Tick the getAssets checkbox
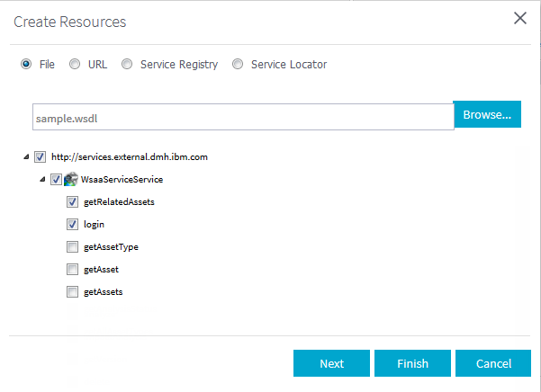The image size is (541, 392). pos(72,292)
